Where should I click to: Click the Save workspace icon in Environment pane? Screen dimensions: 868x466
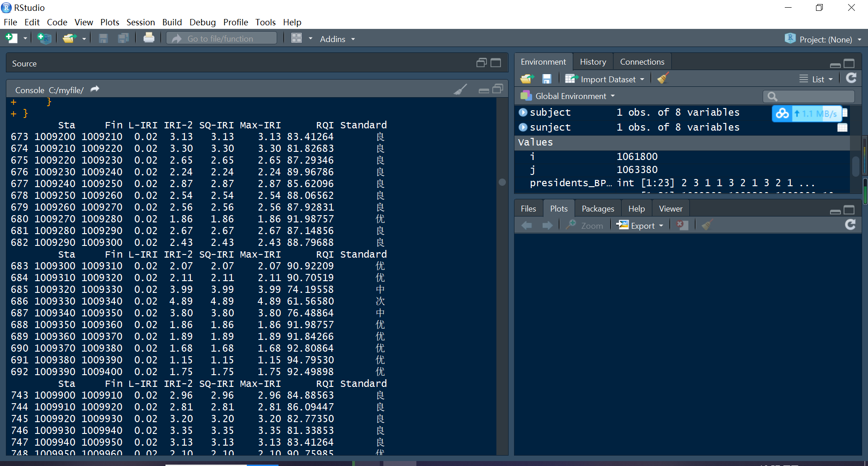tap(547, 79)
